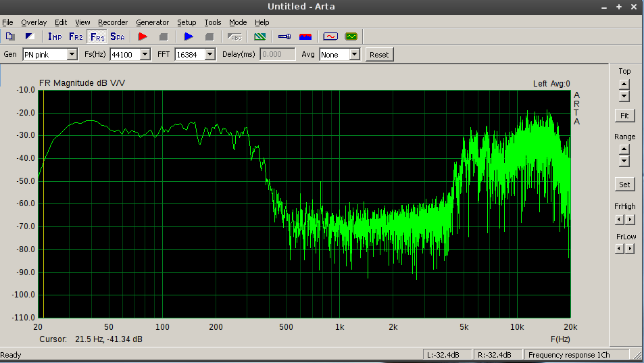
Task: Click the Range down arrow
Action: [x=624, y=161]
